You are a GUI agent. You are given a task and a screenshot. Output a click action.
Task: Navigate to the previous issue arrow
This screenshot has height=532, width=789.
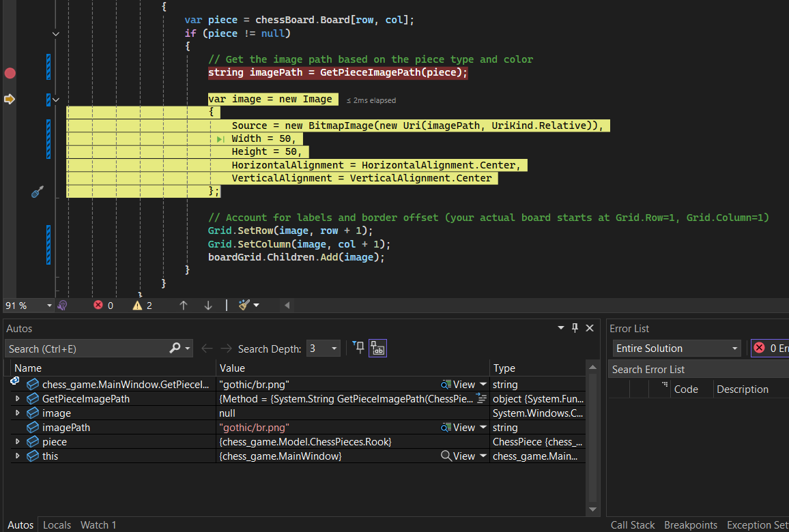point(183,306)
